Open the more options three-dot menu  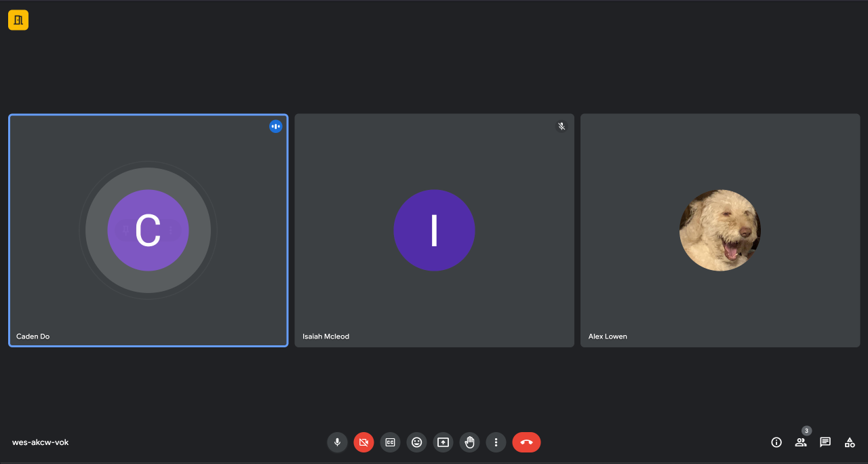click(x=496, y=442)
